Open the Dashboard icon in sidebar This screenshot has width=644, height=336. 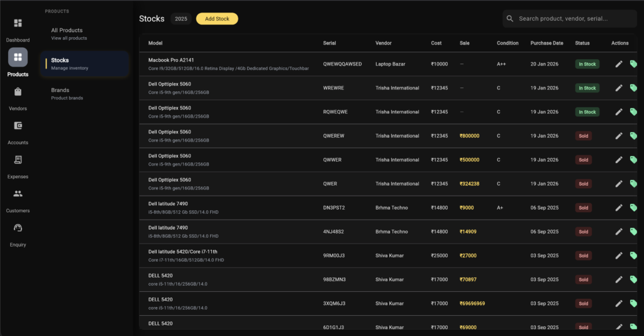pyautogui.click(x=18, y=24)
